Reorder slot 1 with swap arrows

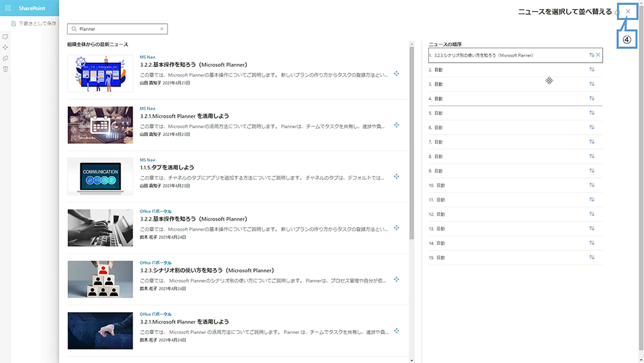coord(591,55)
